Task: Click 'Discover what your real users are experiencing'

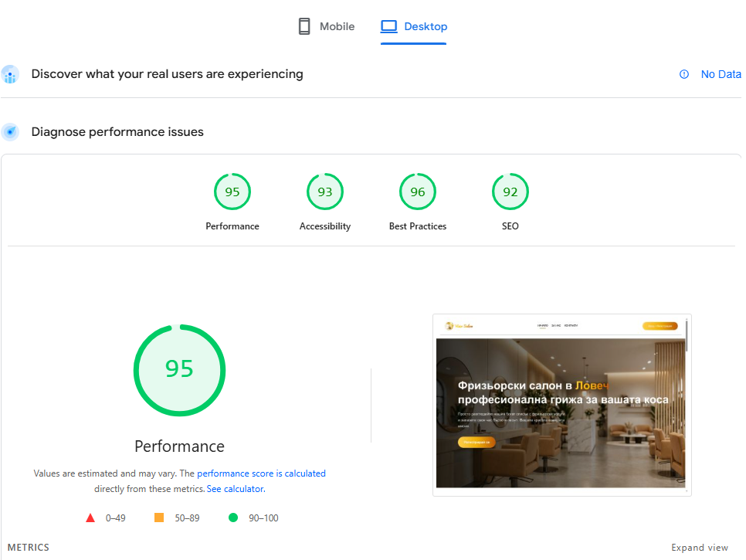Action: (167, 74)
